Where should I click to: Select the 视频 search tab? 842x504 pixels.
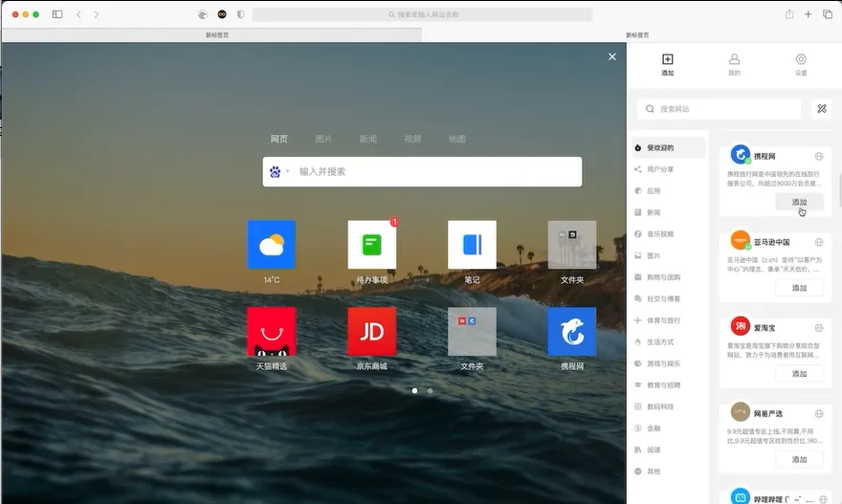pyautogui.click(x=412, y=139)
